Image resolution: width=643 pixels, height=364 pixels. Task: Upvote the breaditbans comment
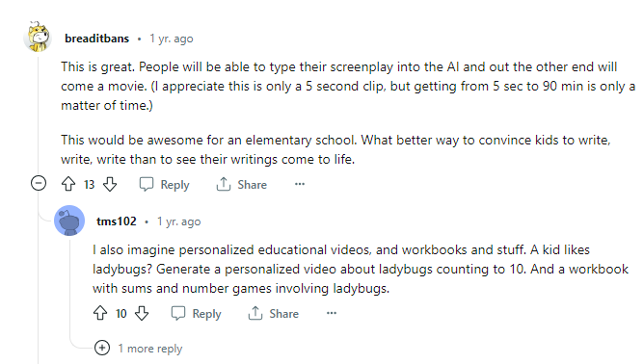point(68,184)
